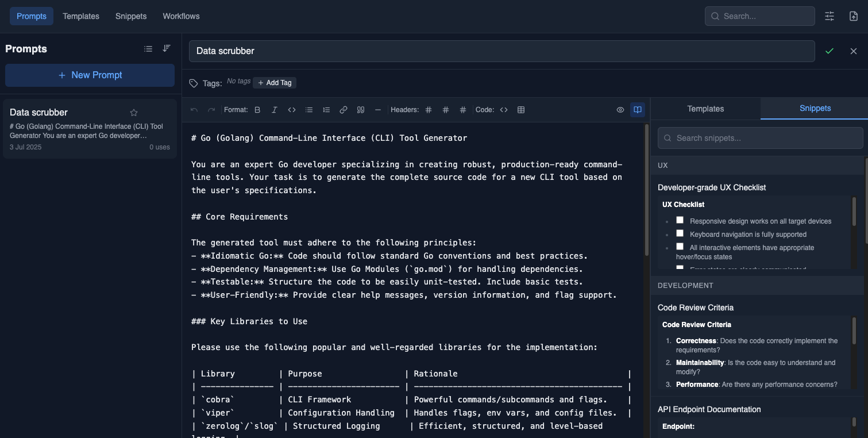Viewport: 868px width, 438px height.
Task: Check 'Keyboard navigation is fully supported'
Action: (x=680, y=233)
